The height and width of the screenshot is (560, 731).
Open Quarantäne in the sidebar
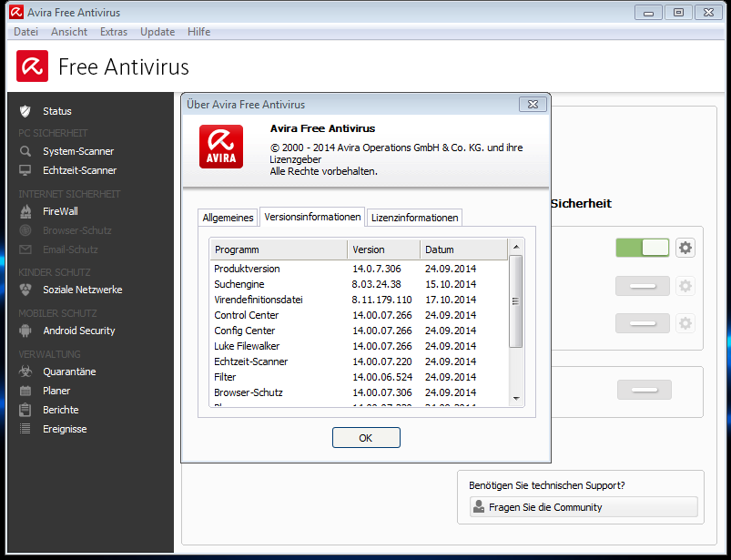[69, 372]
